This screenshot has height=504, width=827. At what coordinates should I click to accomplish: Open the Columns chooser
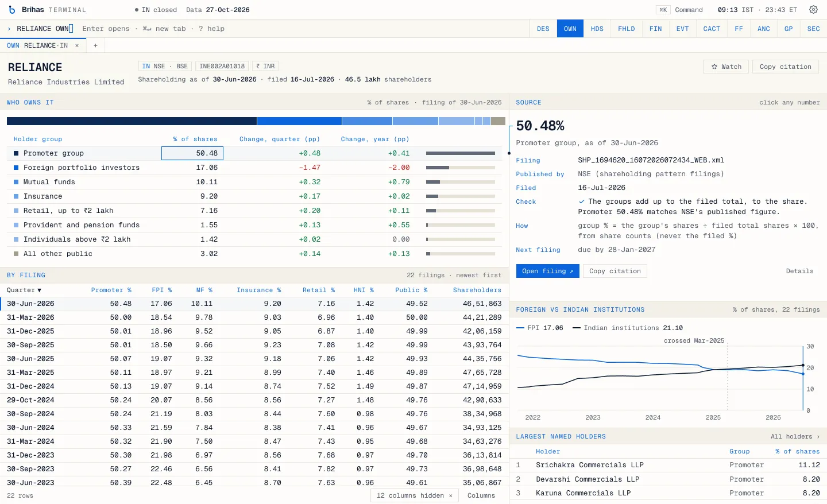pos(481,495)
